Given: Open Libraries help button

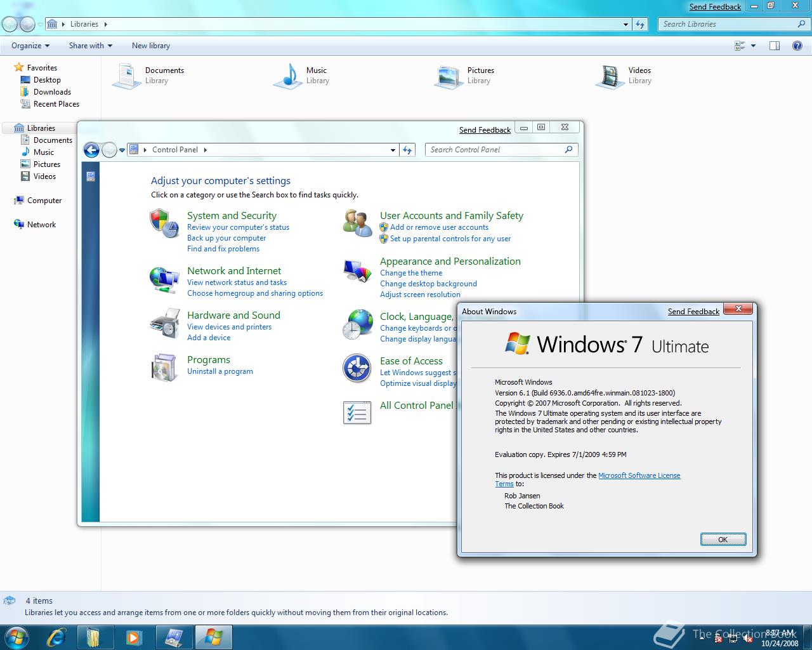Looking at the screenshot, I should 797,46.
